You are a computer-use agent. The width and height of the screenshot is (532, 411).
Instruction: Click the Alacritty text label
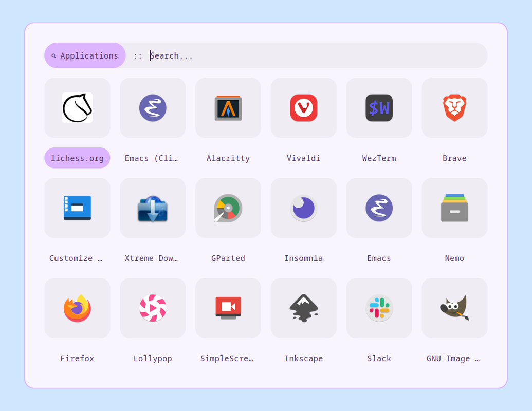(228, 158)
